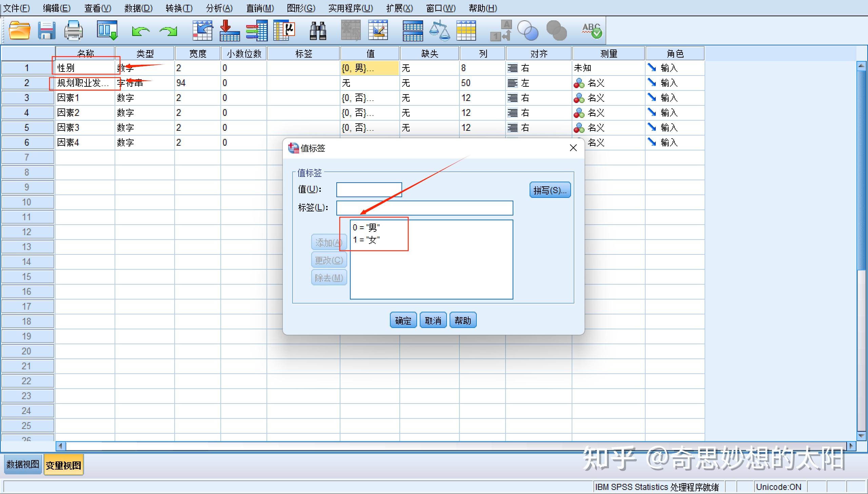Click the 添加(A) button
The image size is (868, 494).
[x=329, y=242]
